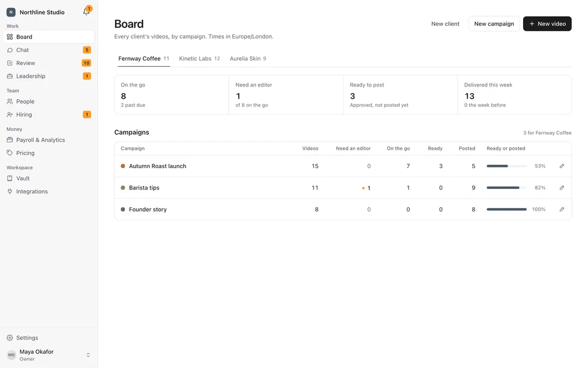Click the Barista tips green color dot

click(123, 188)
